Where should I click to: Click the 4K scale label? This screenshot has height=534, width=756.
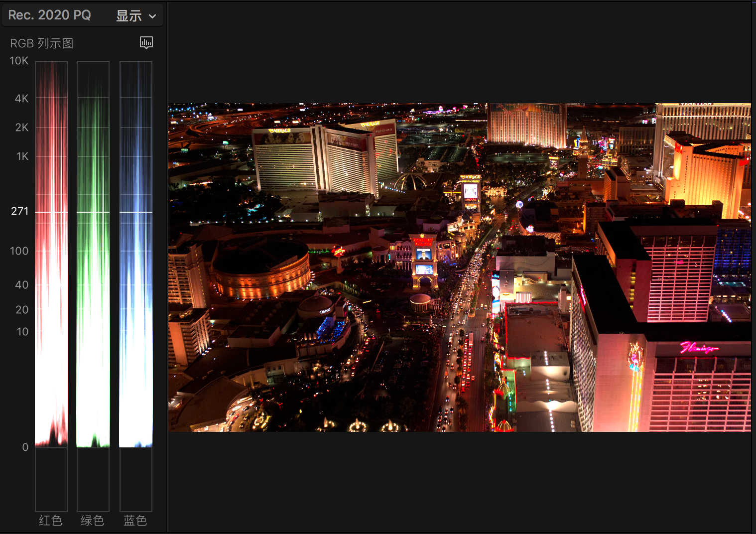click(x=21, y=99)
